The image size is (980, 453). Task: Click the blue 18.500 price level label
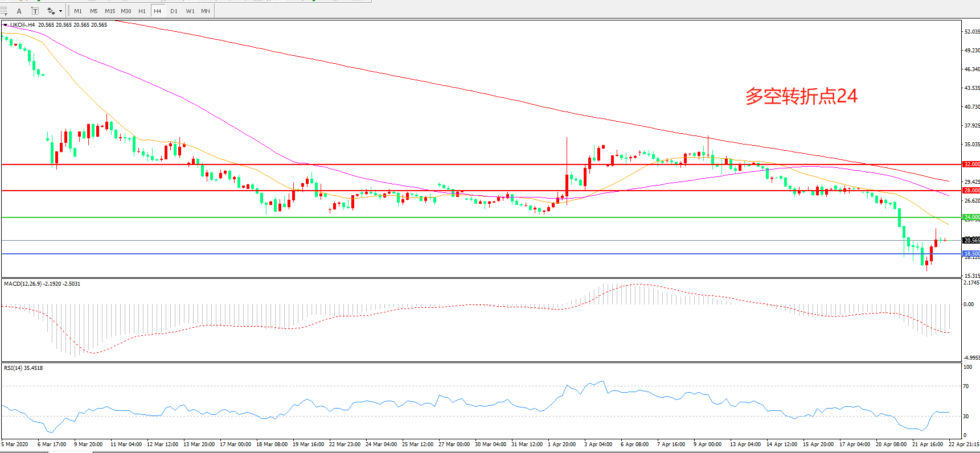tap(971, 254)
